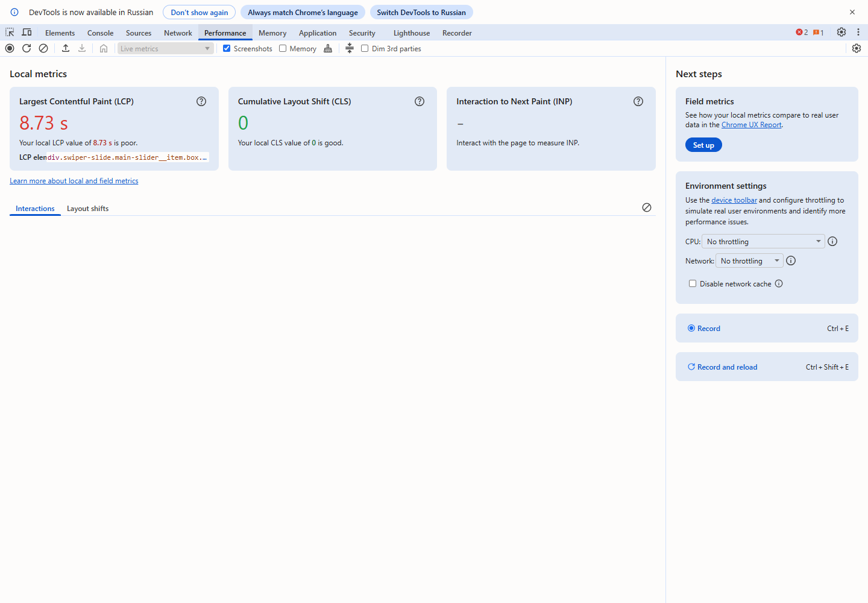868x603 pixels.
Task: Click info icon next to Network throttling
Action: (x=791, y=260)
